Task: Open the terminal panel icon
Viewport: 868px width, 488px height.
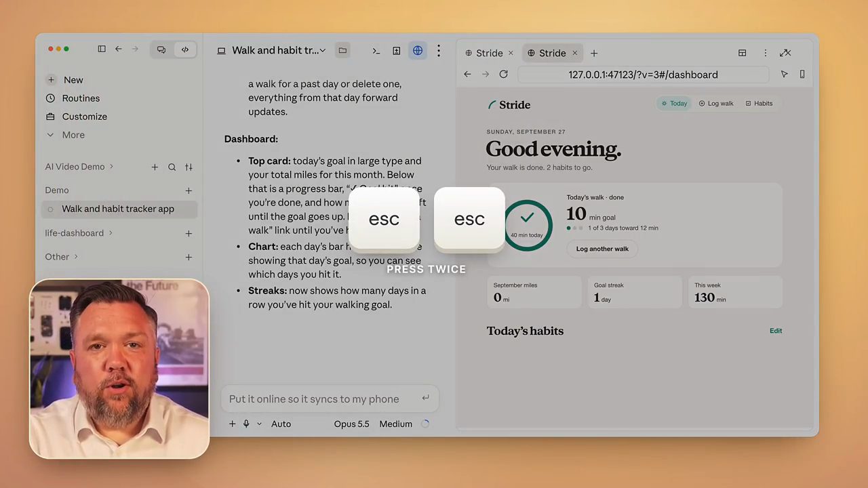Action: tap(376, 51)
